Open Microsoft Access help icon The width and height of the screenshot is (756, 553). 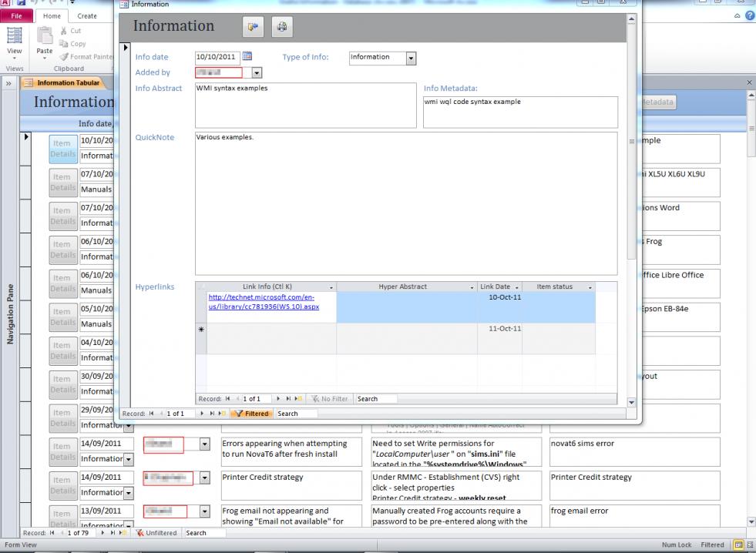tap(750, 16)
